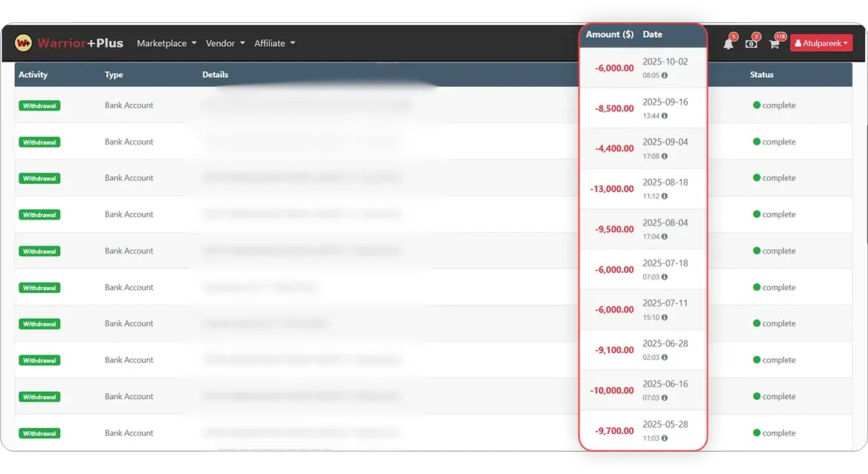Click info icon beside 11:12 timestamp
868x474 pixels.
click(x=665, y=197)
